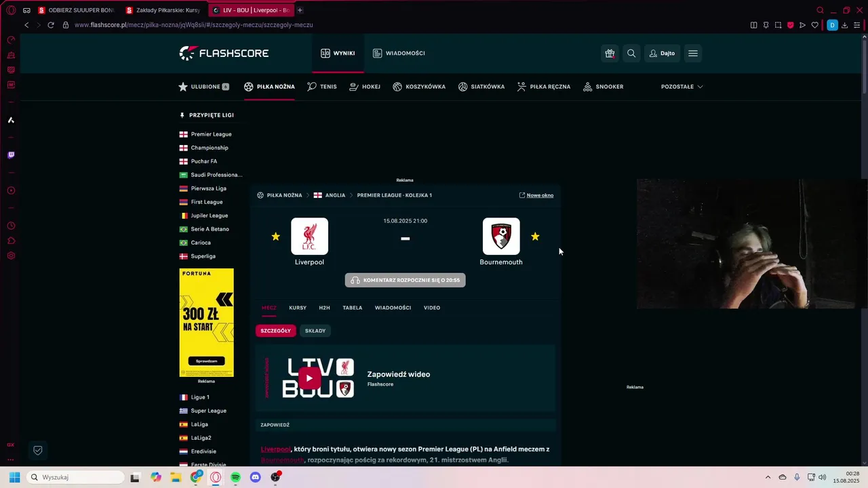
Task: Open Discord from the taskbar
Action: (x=256, y=477)
